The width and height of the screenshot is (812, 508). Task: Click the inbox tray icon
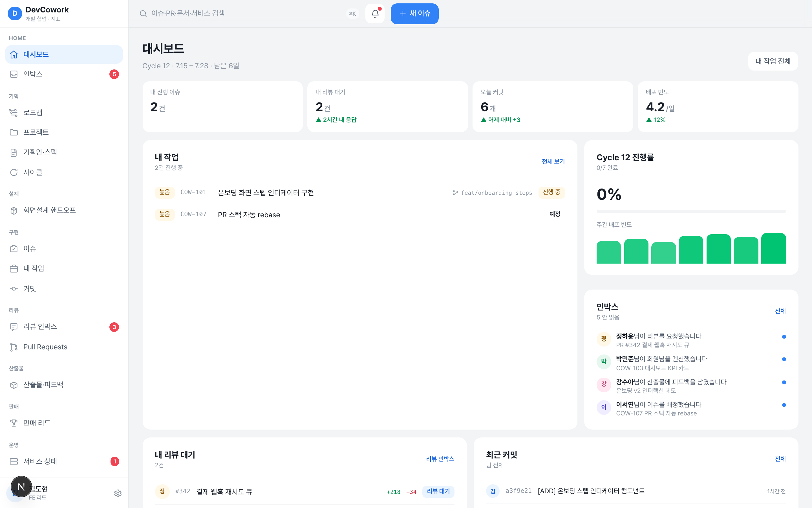[x=14, y=74]
